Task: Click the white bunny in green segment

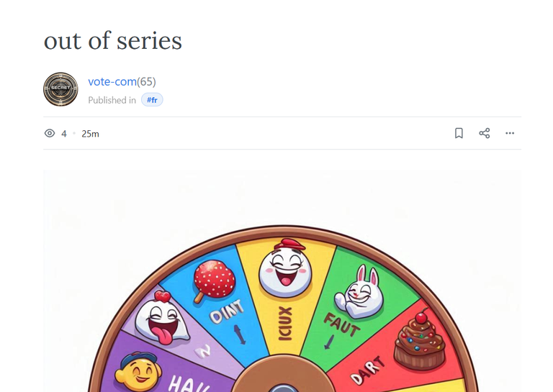Action: pyautogui.click(x=359, y=291)
